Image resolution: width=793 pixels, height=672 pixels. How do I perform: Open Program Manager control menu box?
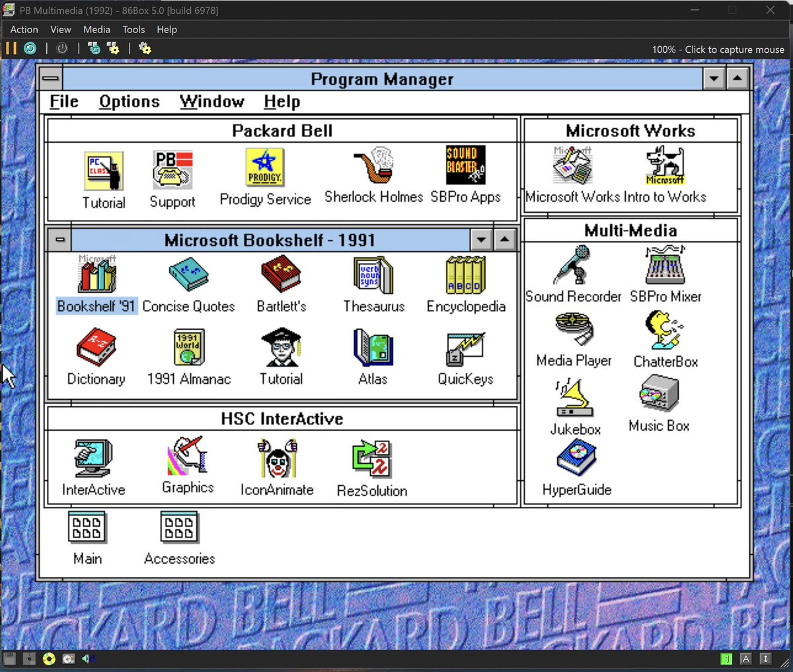[51, 79]
